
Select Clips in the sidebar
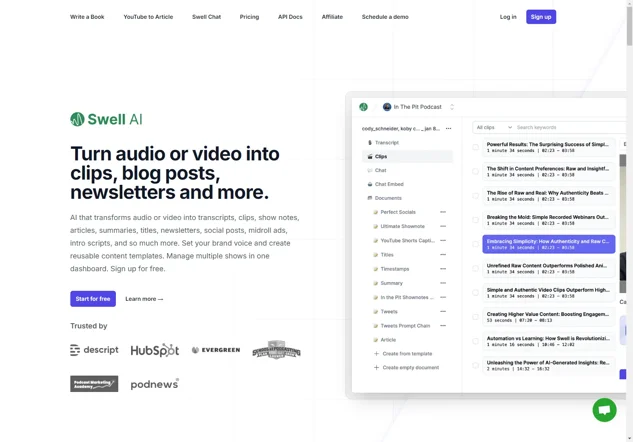coord(407,156)
